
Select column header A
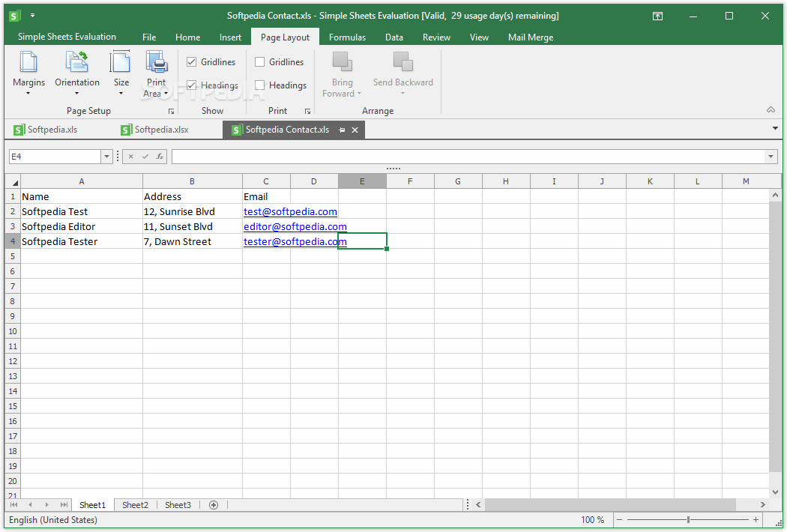[x=81, y=181]
